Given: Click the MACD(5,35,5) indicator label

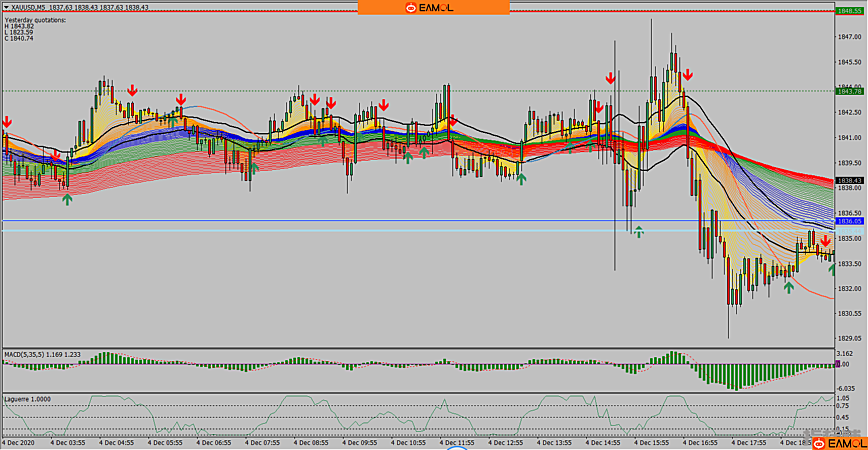Looking at the screenshot, I should [x=42, y=355].
